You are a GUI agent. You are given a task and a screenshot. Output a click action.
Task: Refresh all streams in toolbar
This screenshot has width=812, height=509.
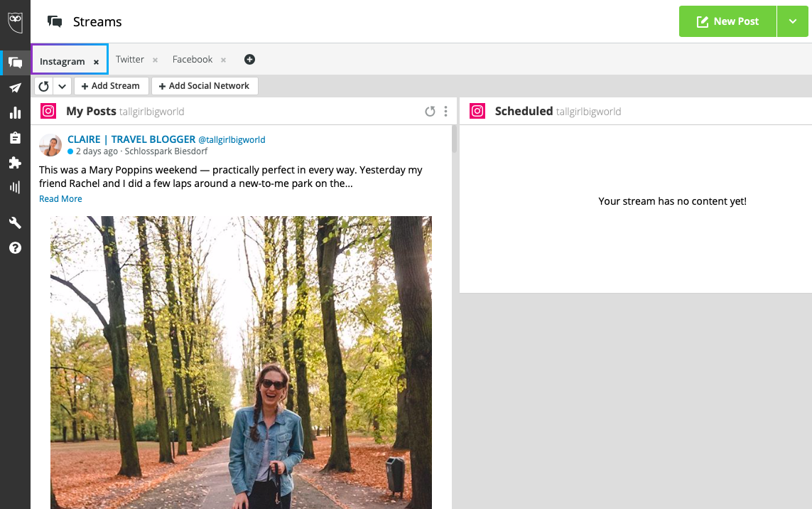pos(44,86)
